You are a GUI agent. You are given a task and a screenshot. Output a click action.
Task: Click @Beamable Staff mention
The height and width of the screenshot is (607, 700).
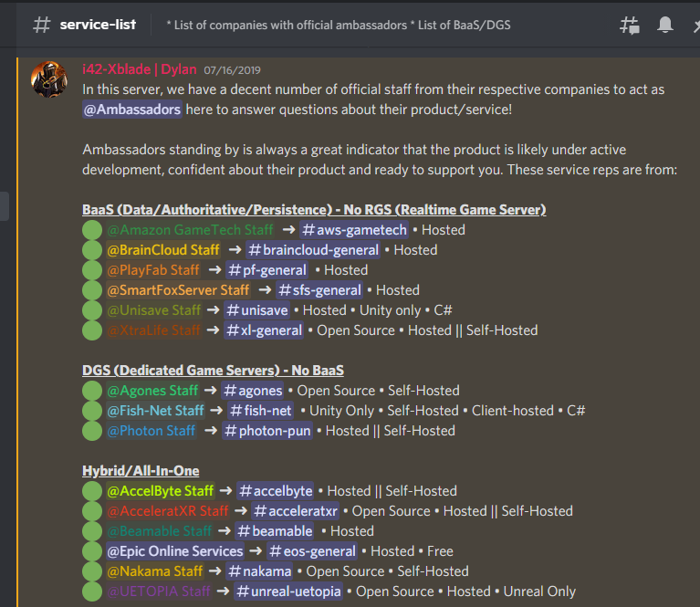pos(160,531)
